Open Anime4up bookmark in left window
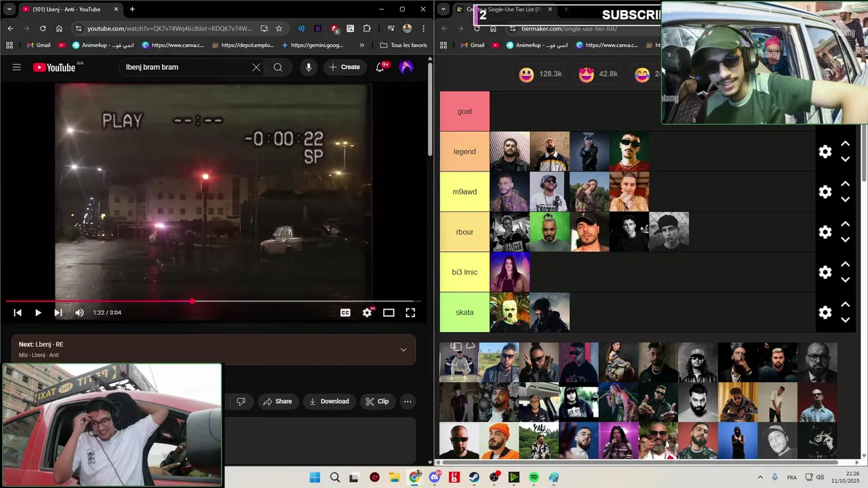This screenshot has height=488, width=868. [x=103, y=45]
